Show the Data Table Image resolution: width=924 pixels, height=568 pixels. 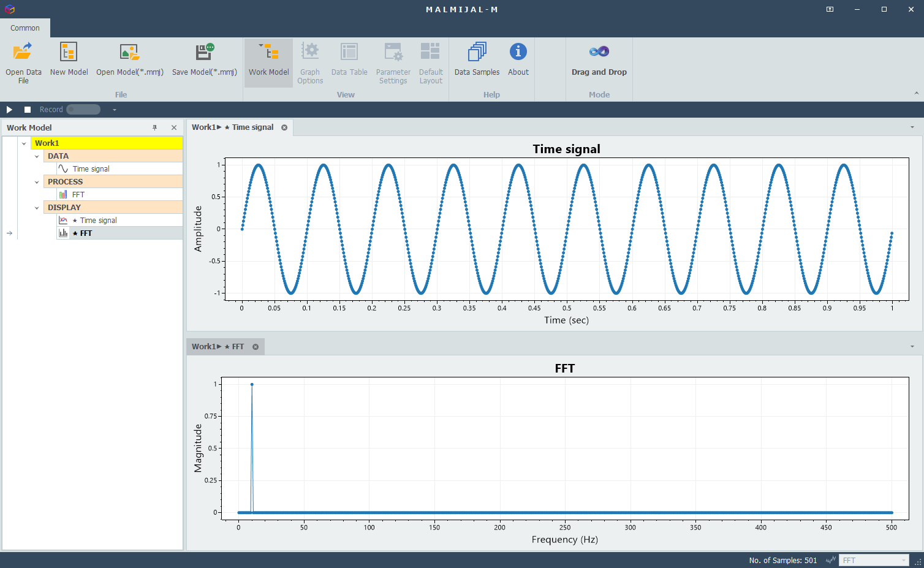click(349, 62)
